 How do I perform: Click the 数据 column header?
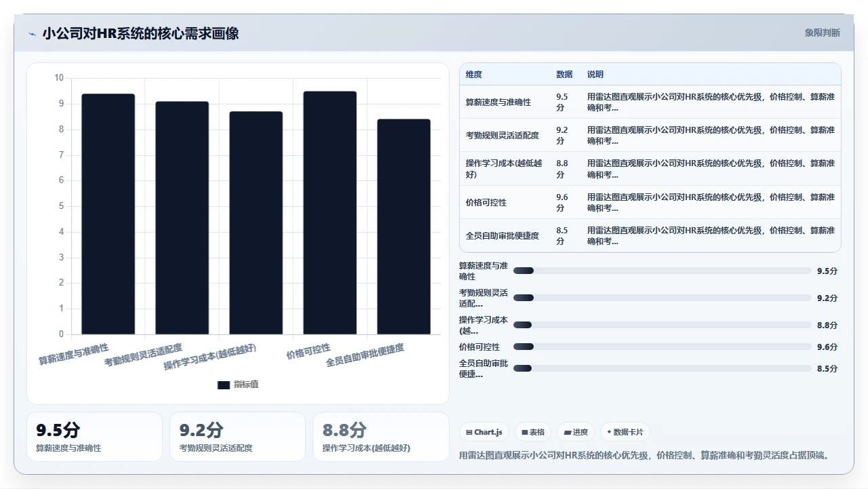click(x=564, y=75)
